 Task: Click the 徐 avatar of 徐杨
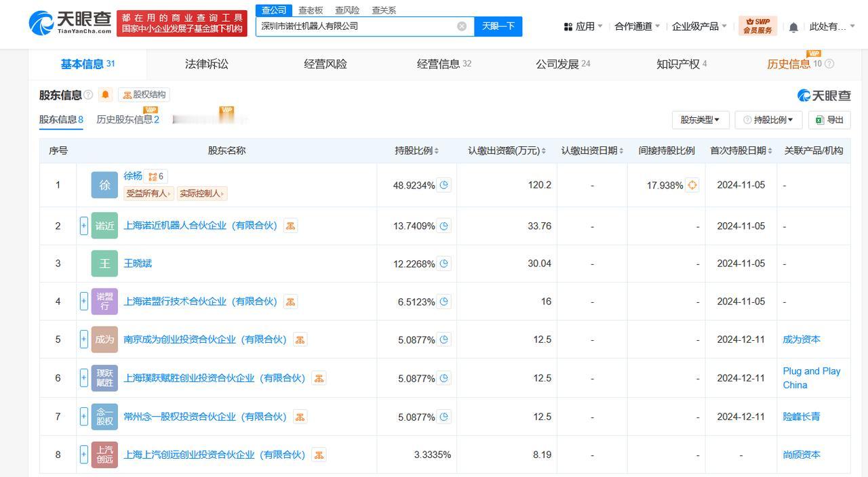[x=104, y=185]
